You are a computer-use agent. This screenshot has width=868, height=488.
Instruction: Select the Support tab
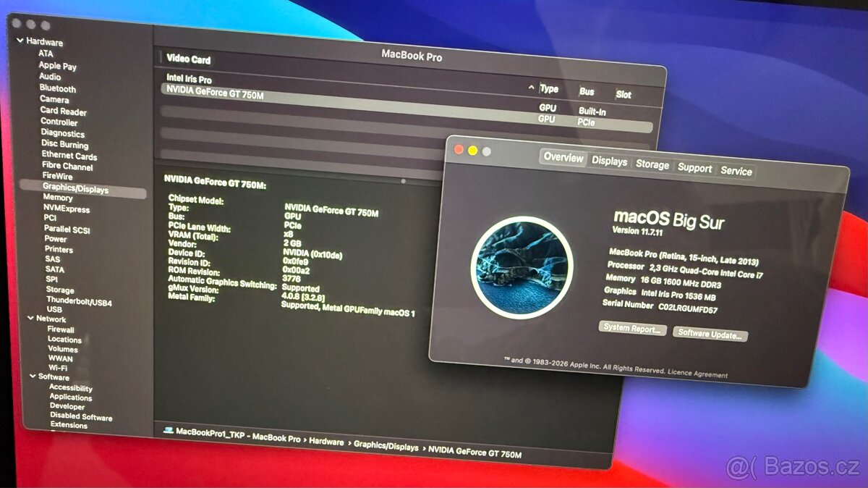pos(694,167)
